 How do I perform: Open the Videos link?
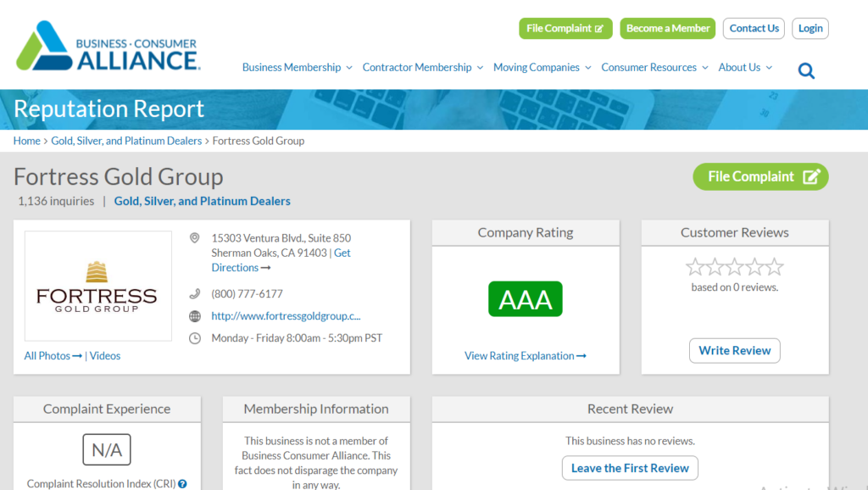pyautogui.click(x=105, y=355)
